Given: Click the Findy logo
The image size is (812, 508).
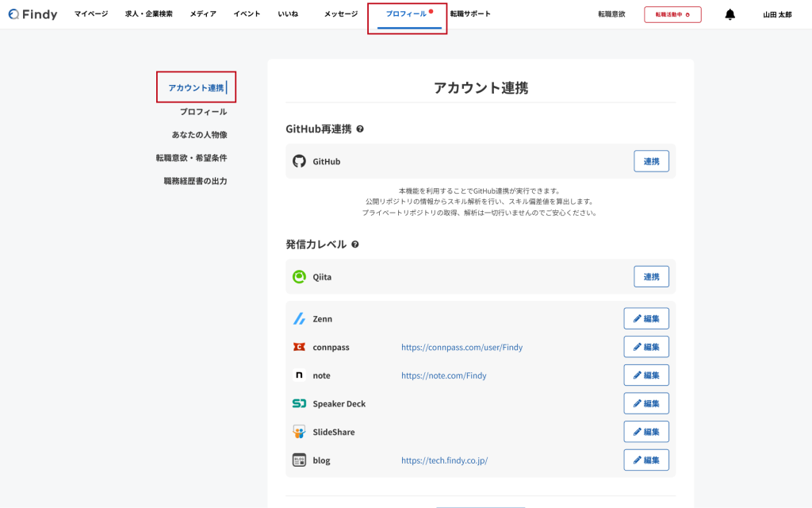Looking at the screenshot, I should point(33,14).
